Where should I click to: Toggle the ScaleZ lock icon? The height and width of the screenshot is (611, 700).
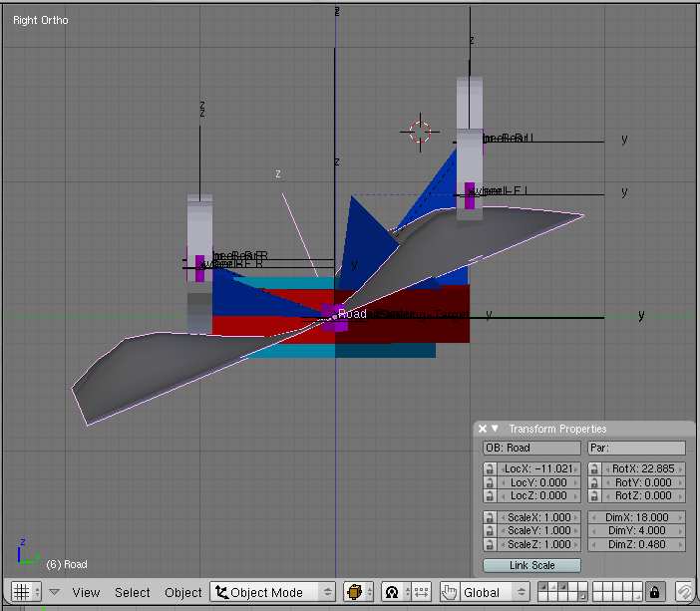490,544
